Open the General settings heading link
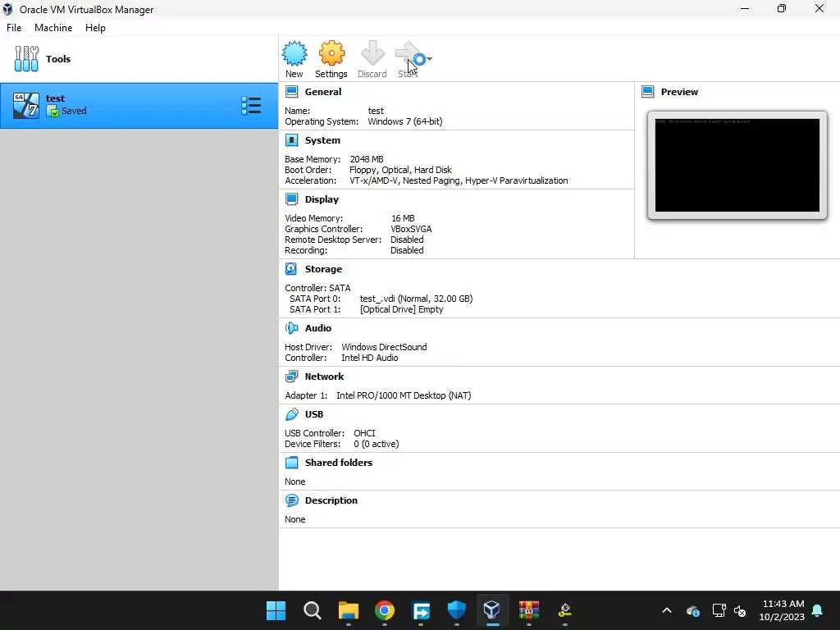 coord(323,92)
